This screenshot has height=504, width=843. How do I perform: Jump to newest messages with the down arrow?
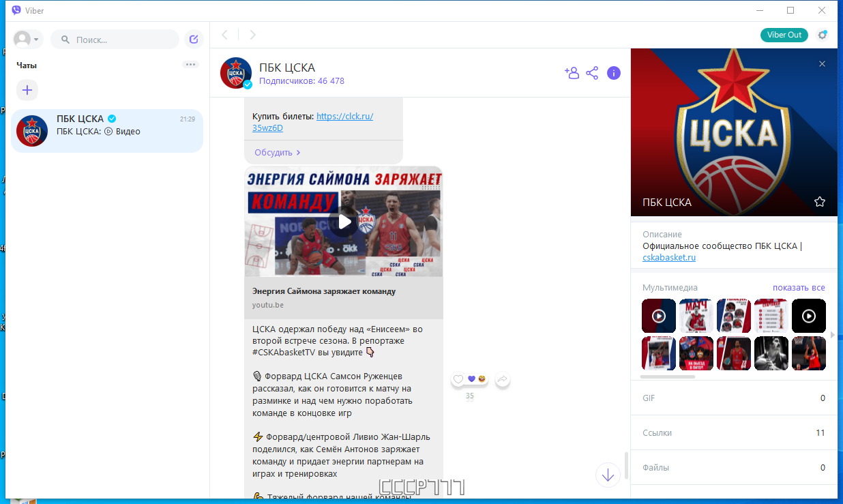[607, 475]
